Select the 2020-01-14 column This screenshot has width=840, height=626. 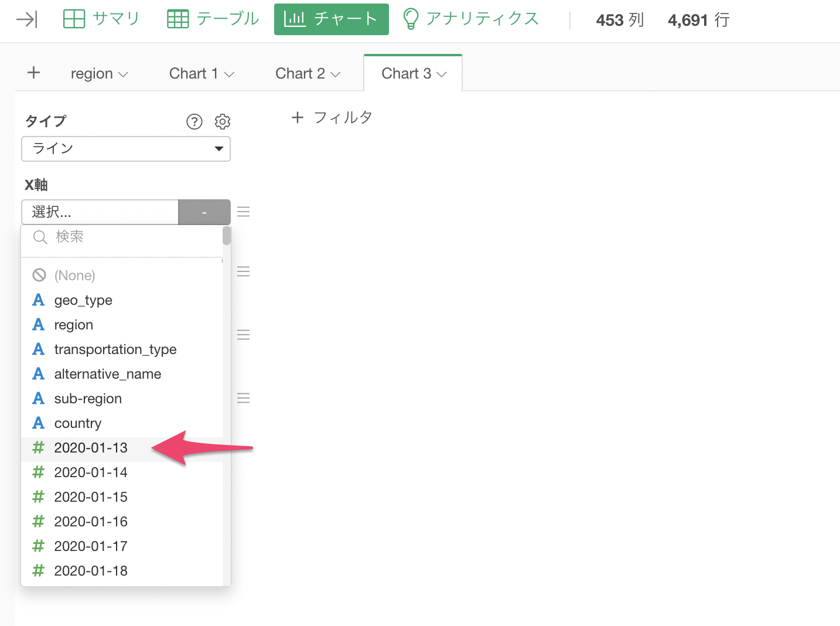[x=122, y=472]
